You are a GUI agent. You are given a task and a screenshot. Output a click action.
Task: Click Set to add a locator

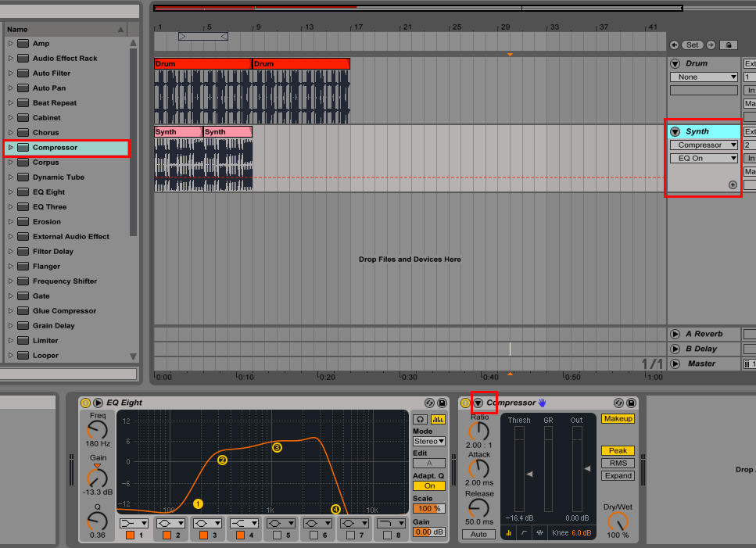click(x=693, y=45)
